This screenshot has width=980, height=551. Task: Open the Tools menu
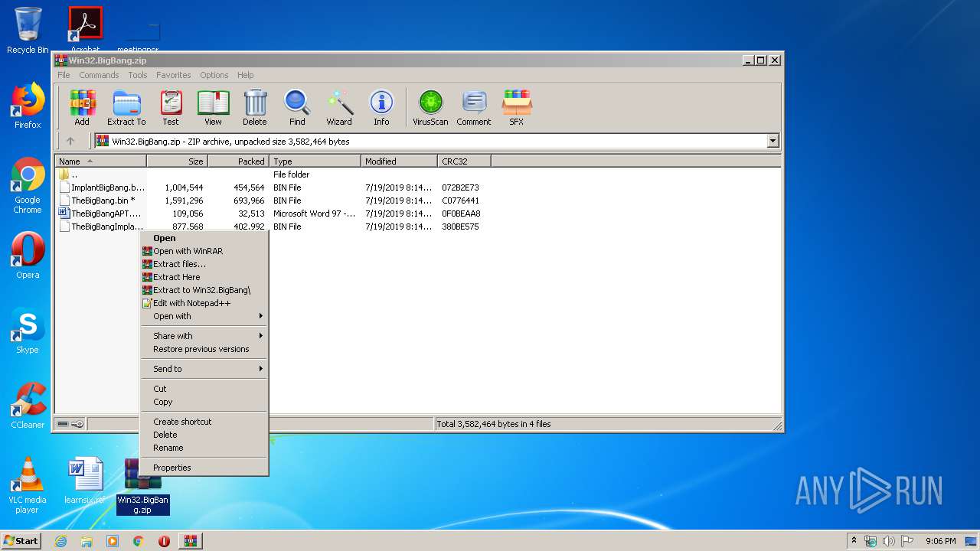point(138,75)
